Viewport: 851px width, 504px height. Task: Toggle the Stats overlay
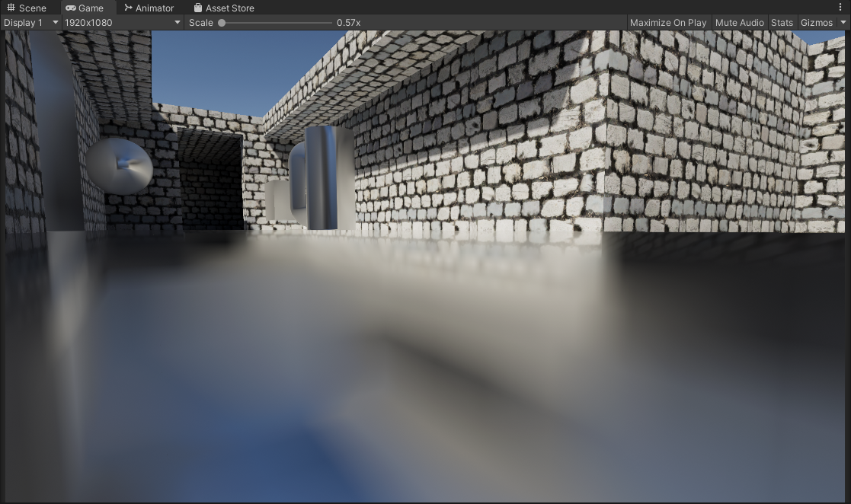782,23
